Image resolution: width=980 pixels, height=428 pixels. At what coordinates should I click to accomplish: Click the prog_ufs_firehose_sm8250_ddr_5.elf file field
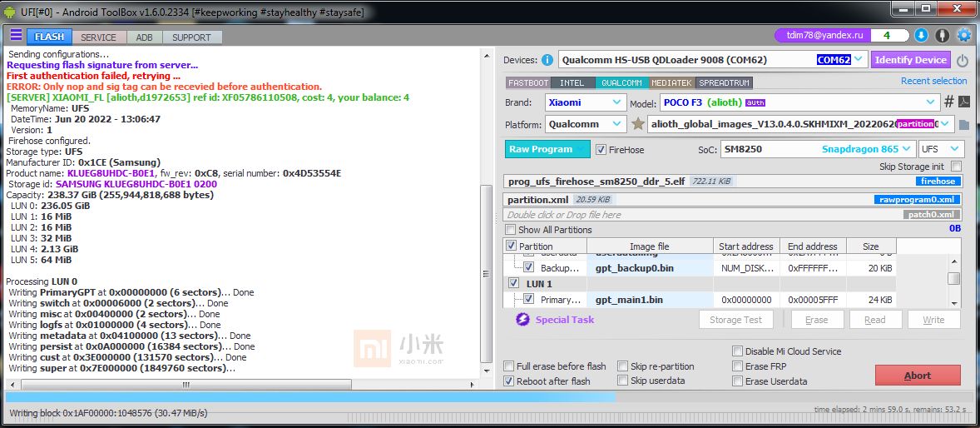click(732, 182)
